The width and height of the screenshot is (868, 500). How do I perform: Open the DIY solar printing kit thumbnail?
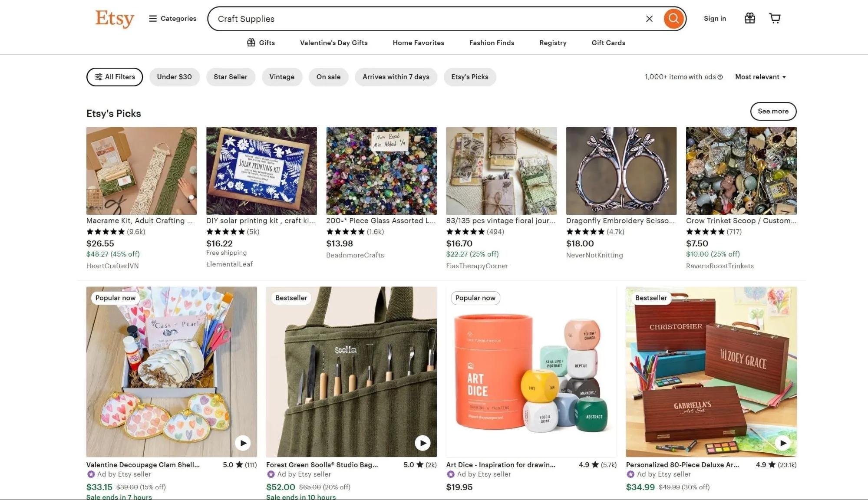point(261,171)
